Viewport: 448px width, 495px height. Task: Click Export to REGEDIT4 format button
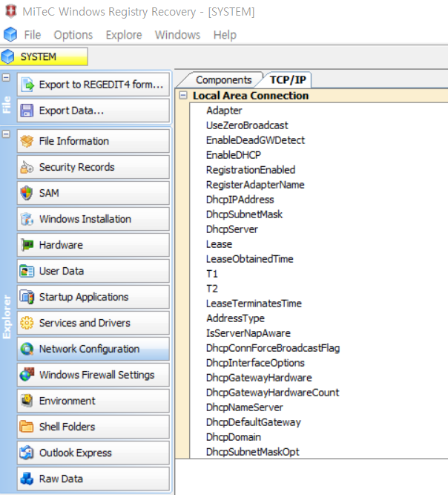93,85
